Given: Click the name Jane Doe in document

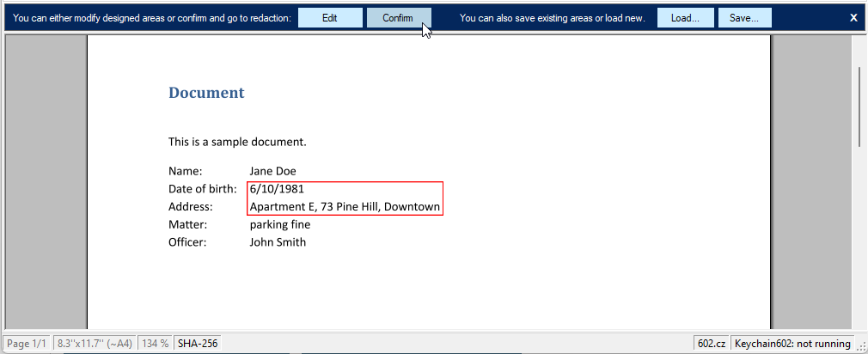Looking at the screenshot, I should click(x=272, y=171).
